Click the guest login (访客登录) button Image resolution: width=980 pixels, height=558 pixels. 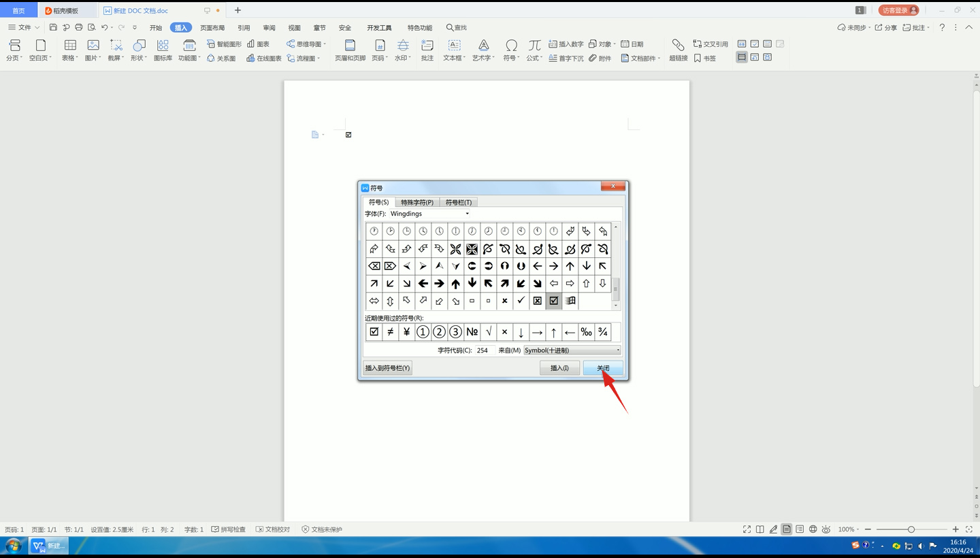[898, 10]
